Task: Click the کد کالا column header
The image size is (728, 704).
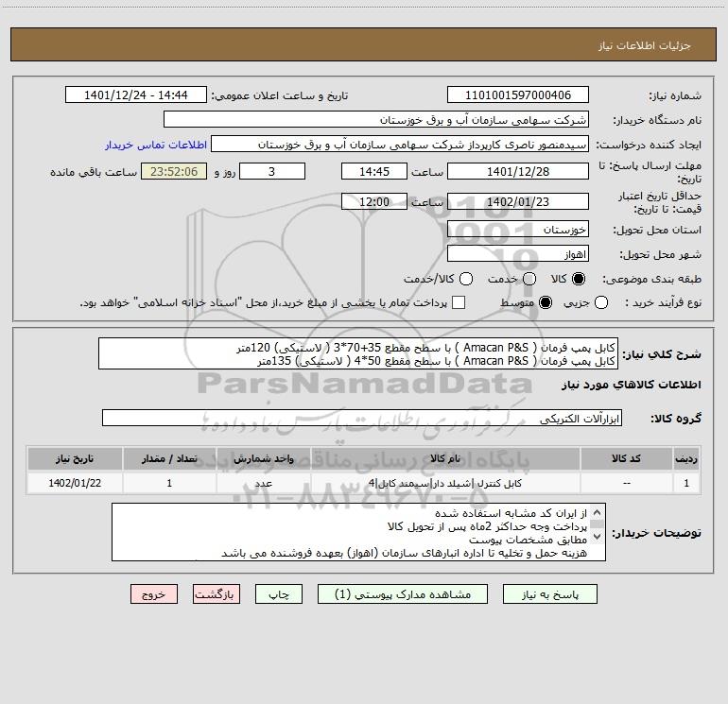Action: (x=626, y=459)
